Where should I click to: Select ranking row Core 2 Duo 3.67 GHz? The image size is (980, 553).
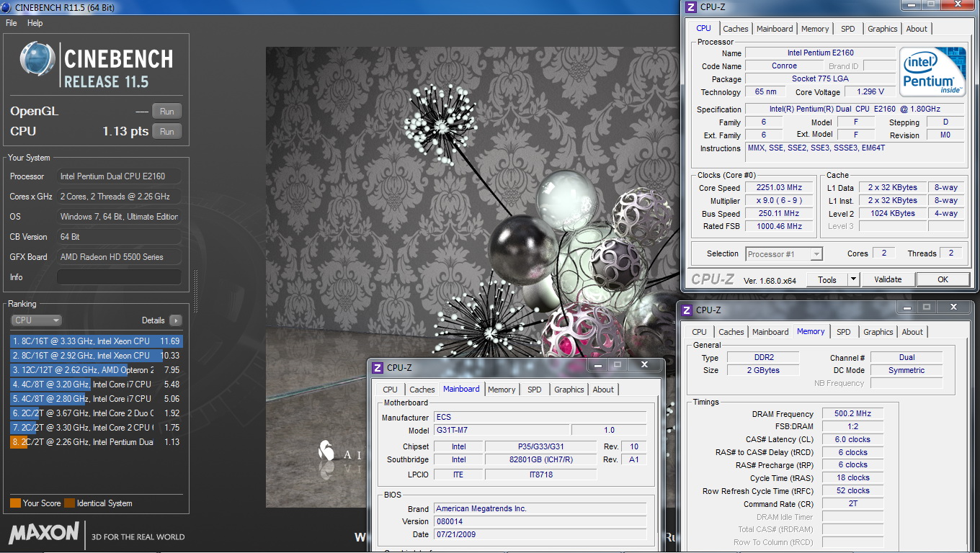pos(97,413)
